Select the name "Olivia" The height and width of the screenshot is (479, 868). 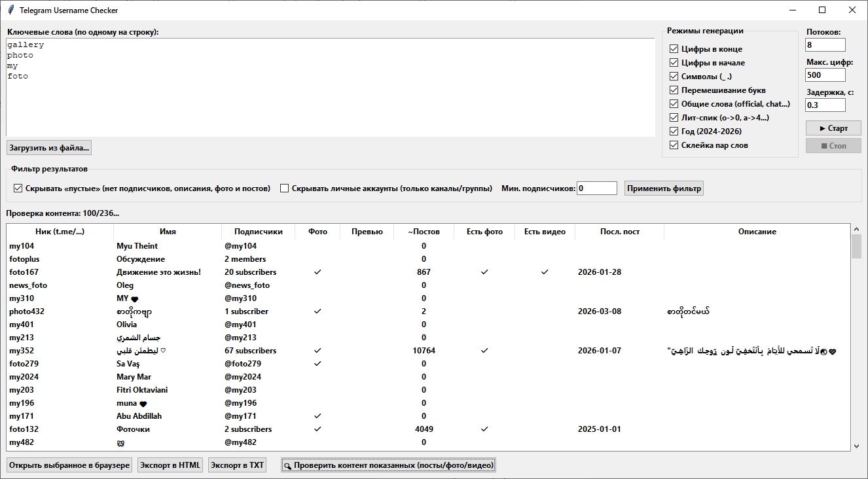127,325
